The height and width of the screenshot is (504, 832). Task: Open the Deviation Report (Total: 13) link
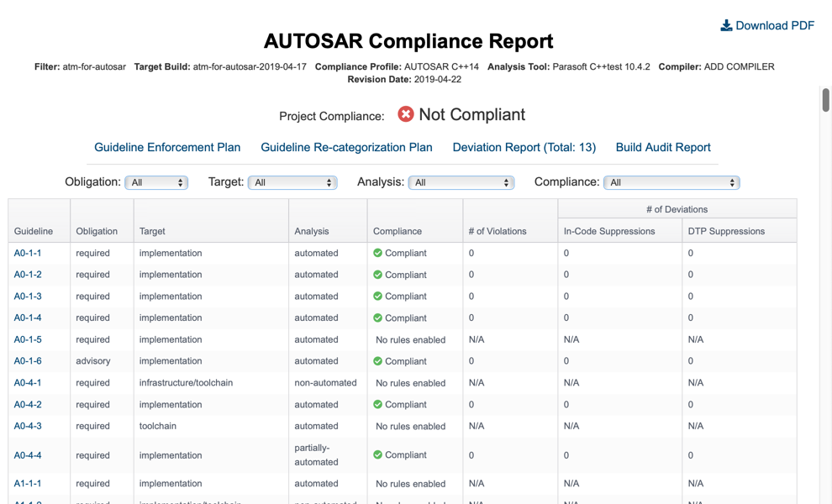click(524, 148)
